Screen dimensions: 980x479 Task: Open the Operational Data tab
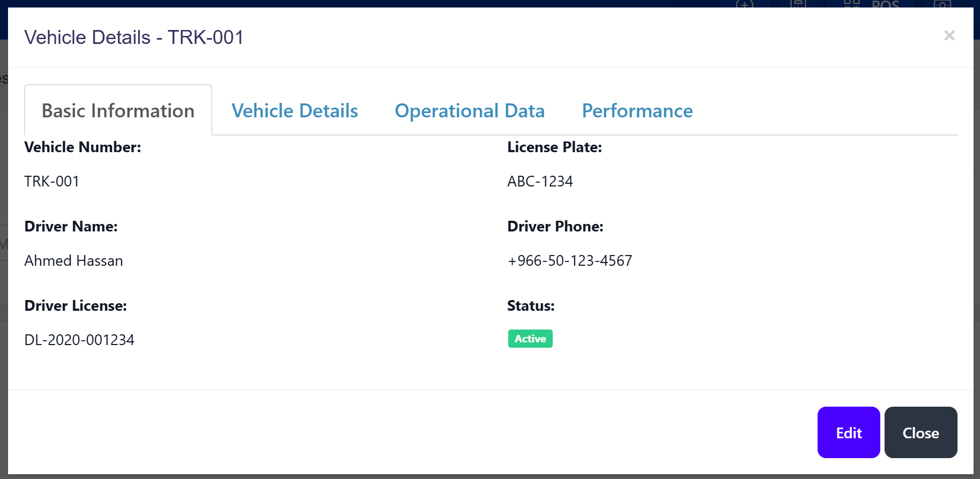pyautogui.click(x=470, y=111)
